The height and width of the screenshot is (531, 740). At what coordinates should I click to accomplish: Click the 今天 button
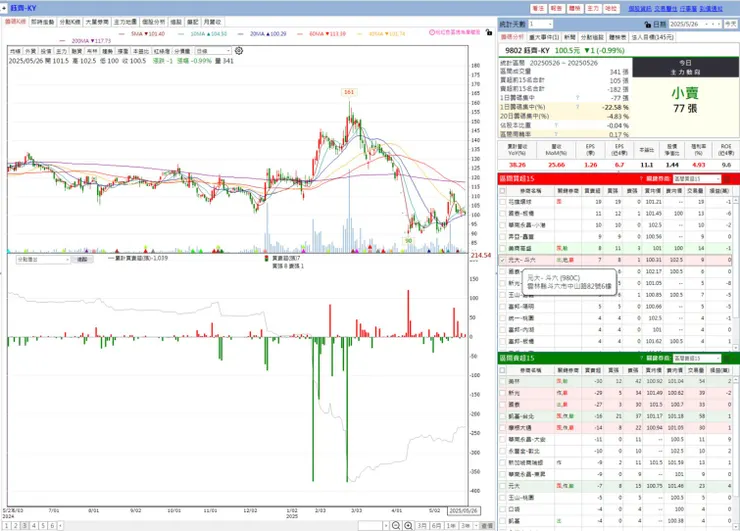point(731,24)
